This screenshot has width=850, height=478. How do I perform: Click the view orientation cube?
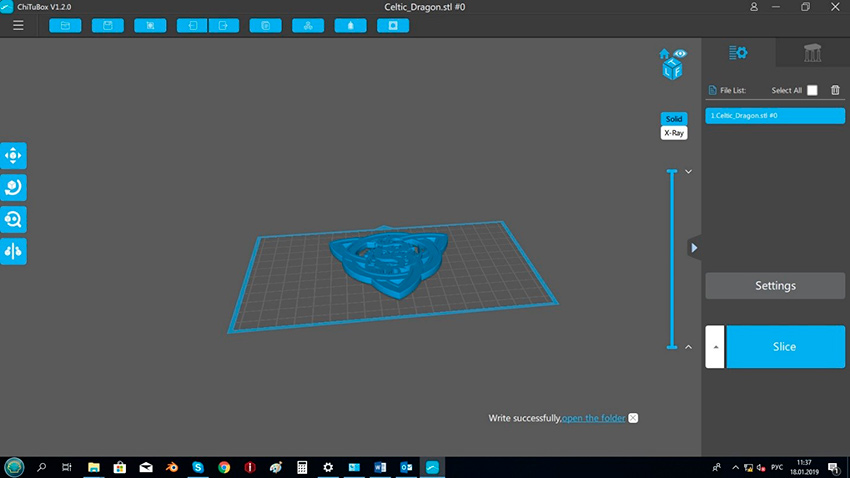(x=671, y=66)
